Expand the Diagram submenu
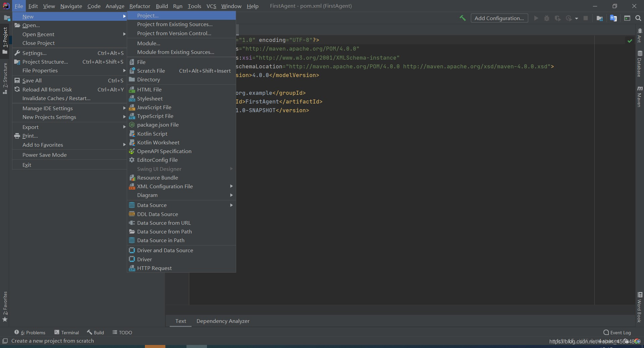 tap(181, 195)
